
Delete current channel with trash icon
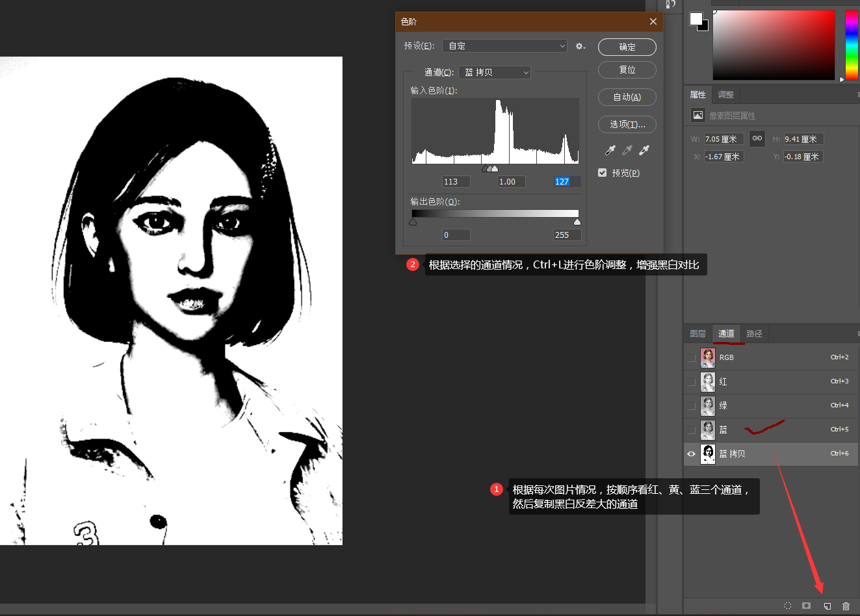coord(846,606)
